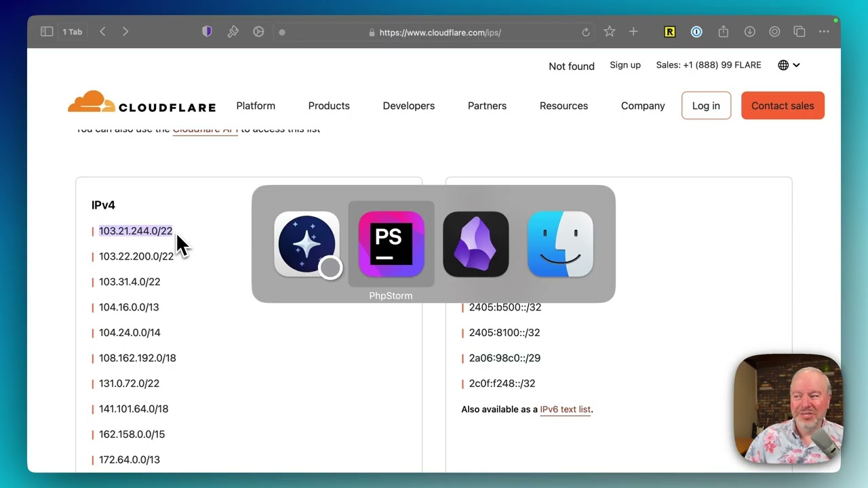Image resolution: width=868 pixels, height=488 pixels.
Task: Click the IPv4 entry 162.158.0.0/15
Action: point(132,434)
